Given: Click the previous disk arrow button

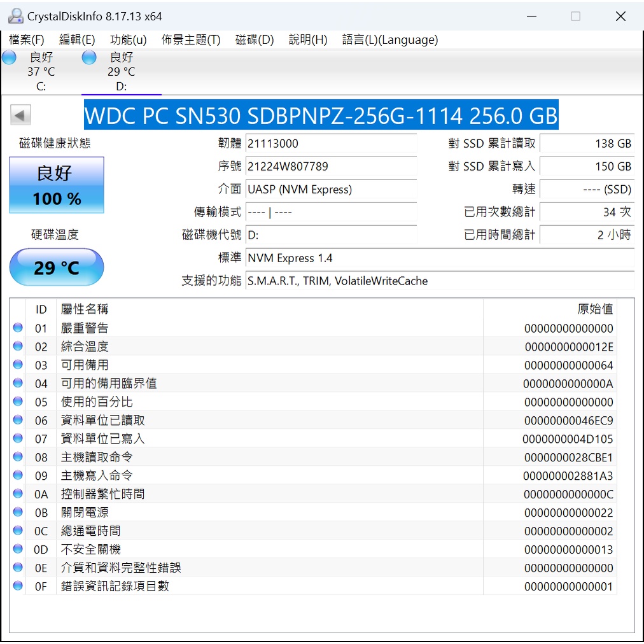Looking at the screenshot, I should click(x=20, y=116).
